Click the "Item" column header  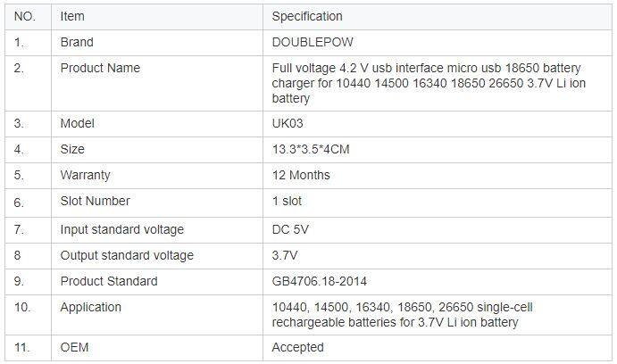point(72,16)
